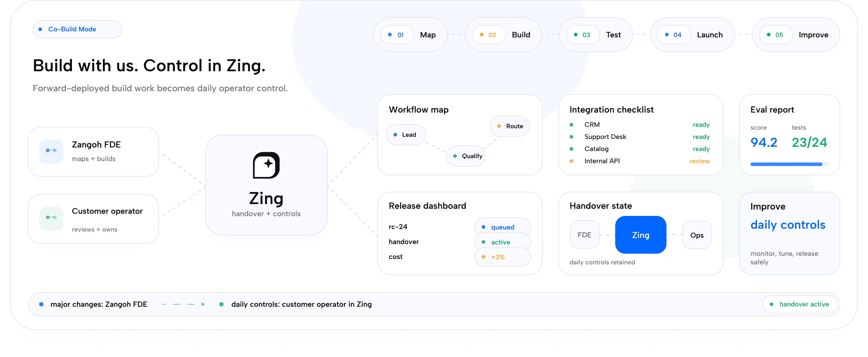868x357 pixels.
Task: Click the dashed arrow in the bottom legend
Action: pyautogui.click(x=184, y=304)
